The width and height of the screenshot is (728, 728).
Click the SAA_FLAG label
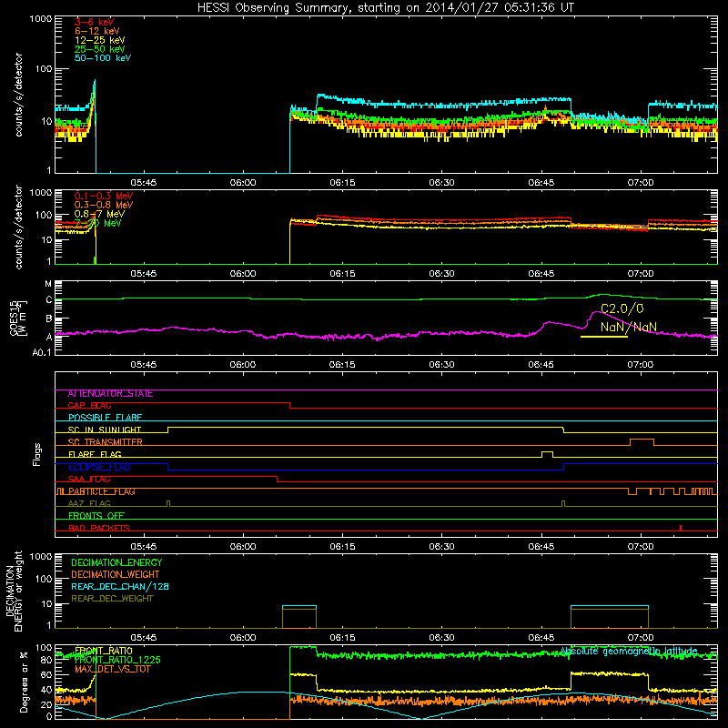pyautogui.click(x=89, y=480)
